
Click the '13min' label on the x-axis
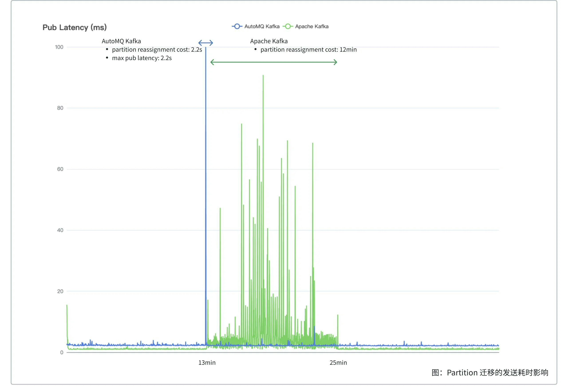point(207,363)
